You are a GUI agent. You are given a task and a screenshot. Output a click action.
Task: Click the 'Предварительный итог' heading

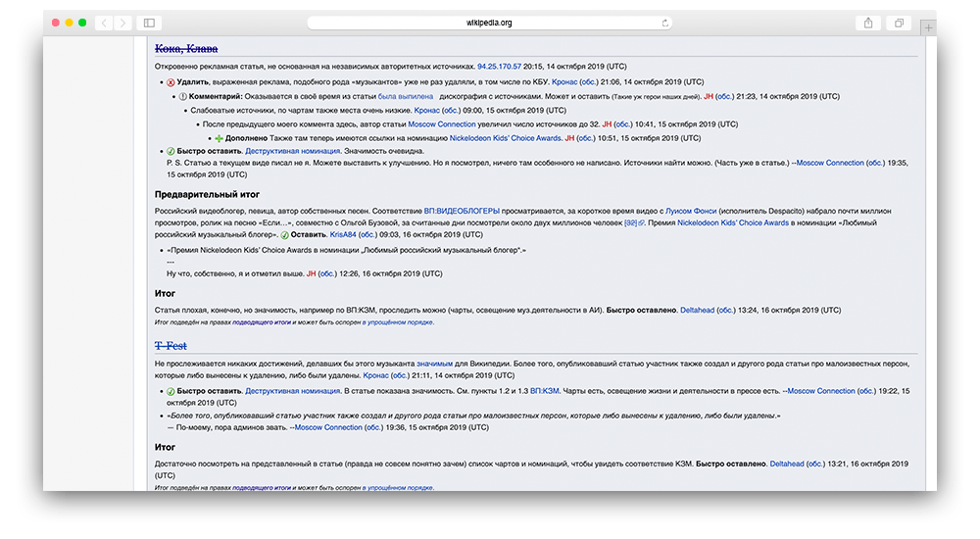[207, 194]
